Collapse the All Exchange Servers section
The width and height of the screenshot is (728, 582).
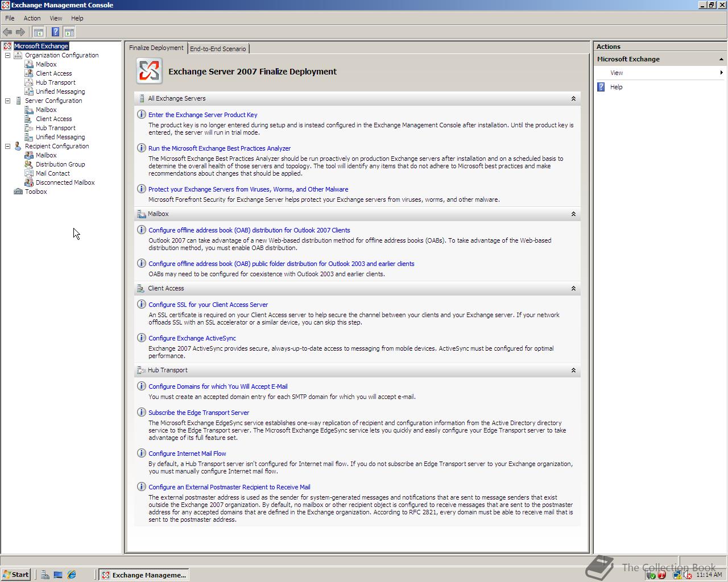click(x=573, y=98)
